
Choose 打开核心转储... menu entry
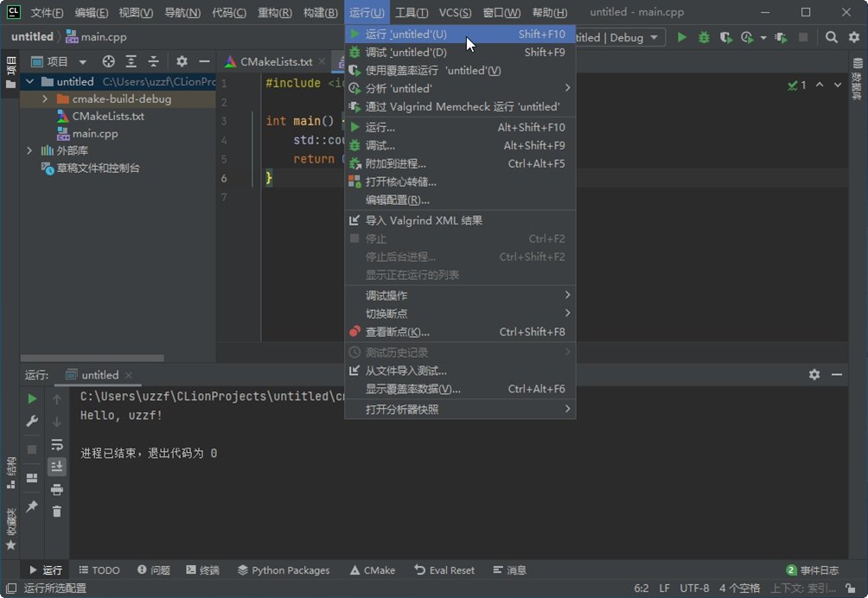[459, 182]
